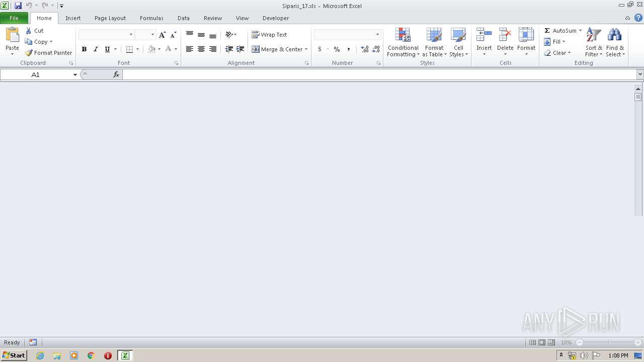Click Wrap Text button

coord(269,35)
